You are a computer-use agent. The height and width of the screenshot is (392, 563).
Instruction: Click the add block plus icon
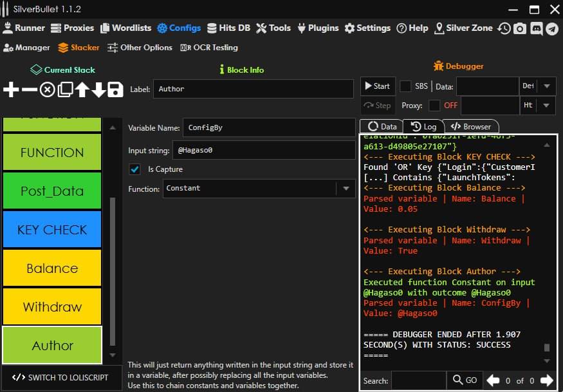[x=11, y=89]
